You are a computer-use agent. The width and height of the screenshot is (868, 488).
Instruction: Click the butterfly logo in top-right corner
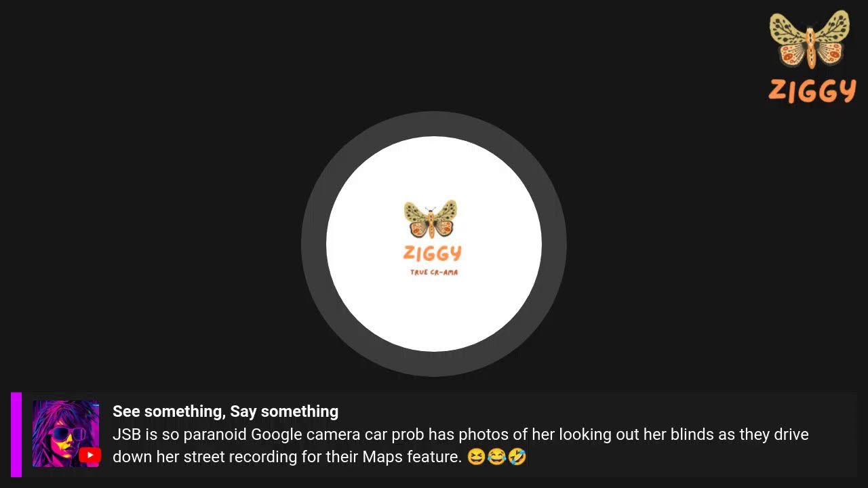[x=810, y=39]
